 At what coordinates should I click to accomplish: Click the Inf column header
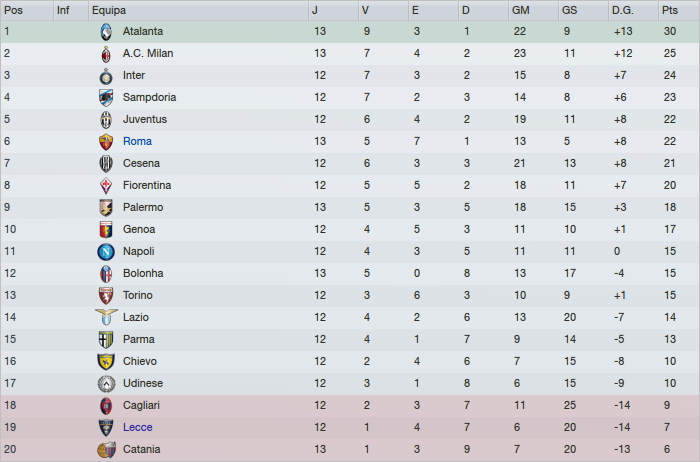pos(63,9)
